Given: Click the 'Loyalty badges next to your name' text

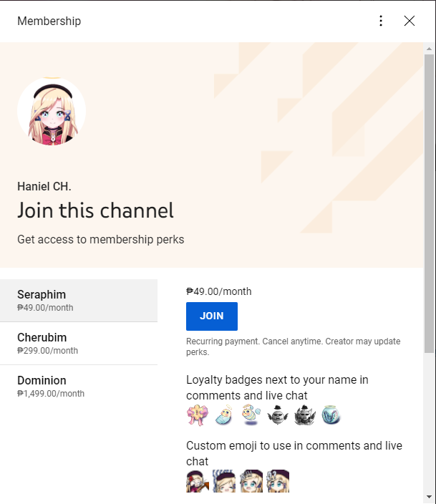Looking at the screenshot, I should point(277,387).
